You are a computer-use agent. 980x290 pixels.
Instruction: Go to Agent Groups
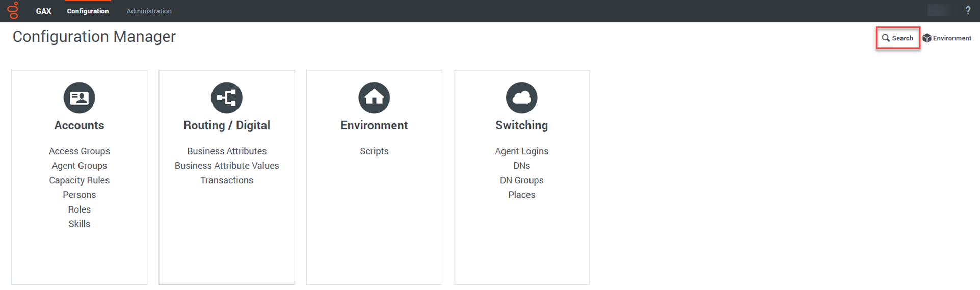tap(79, 166)
